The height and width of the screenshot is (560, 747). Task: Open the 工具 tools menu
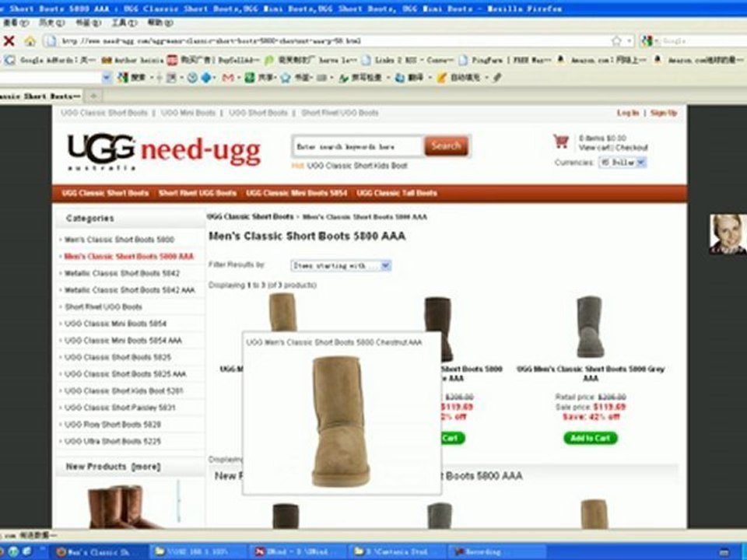point(124,23)
